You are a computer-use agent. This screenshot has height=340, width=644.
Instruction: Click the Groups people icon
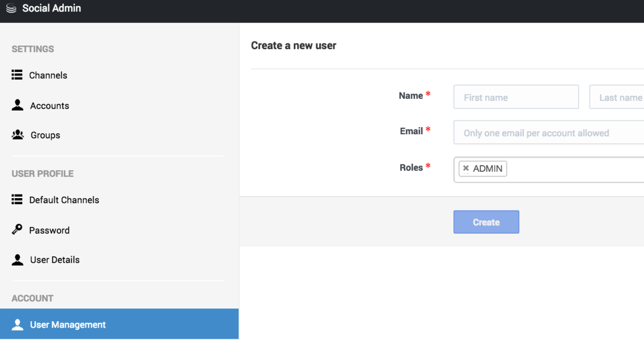pos(18,135)
